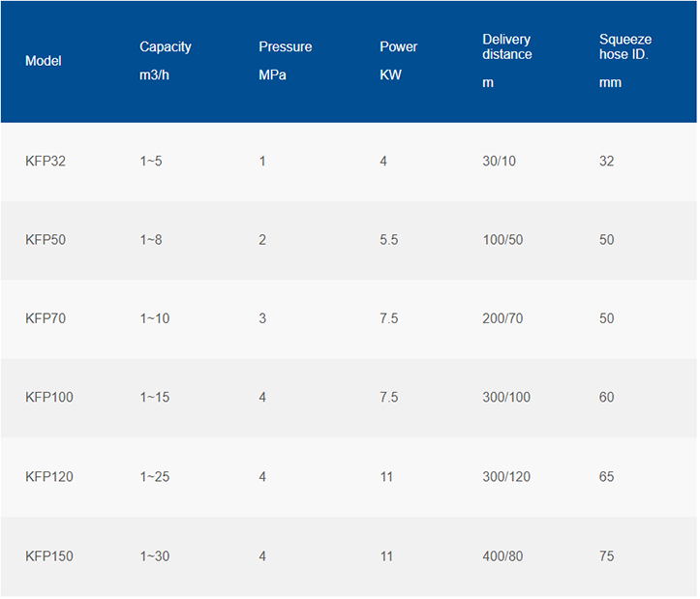Viewport: 700px width, 599px height.
Task: Click the 65 hose ID value
Action: click(x=607, y=477)
